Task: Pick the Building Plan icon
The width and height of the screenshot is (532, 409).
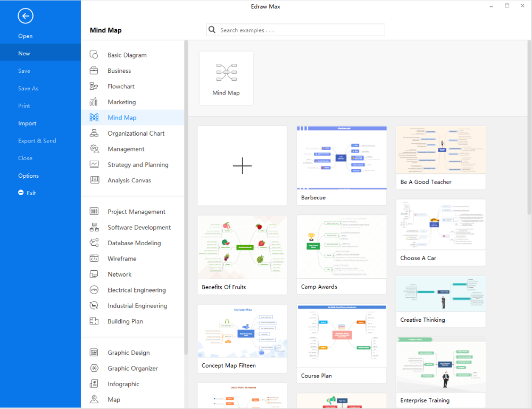Action: click(x=94, y=321)
